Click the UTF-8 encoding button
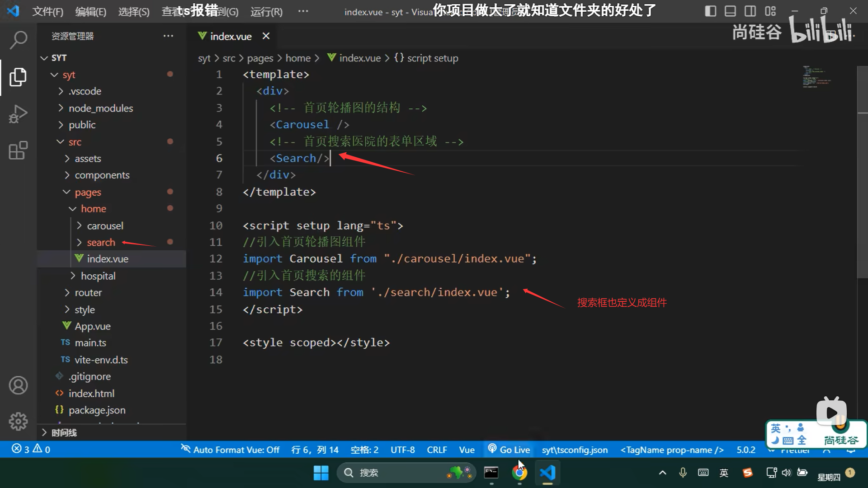 [402, 450]
